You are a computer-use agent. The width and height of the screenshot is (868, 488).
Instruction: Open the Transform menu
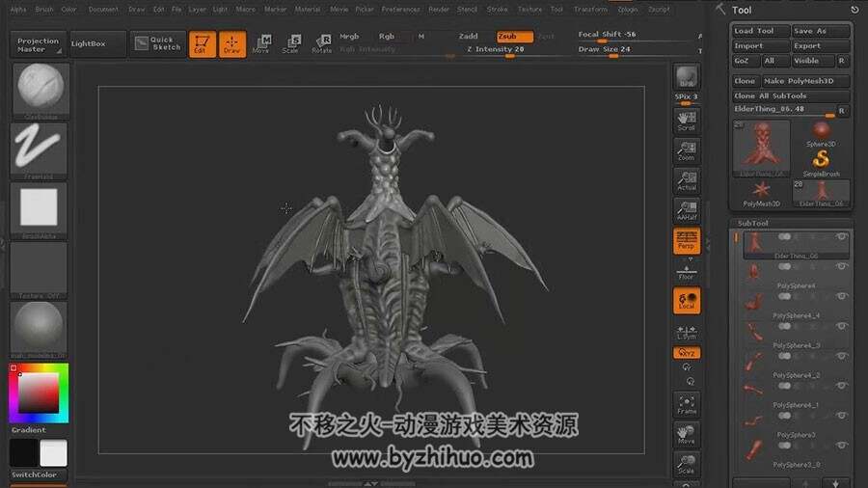tap(590, 10)
